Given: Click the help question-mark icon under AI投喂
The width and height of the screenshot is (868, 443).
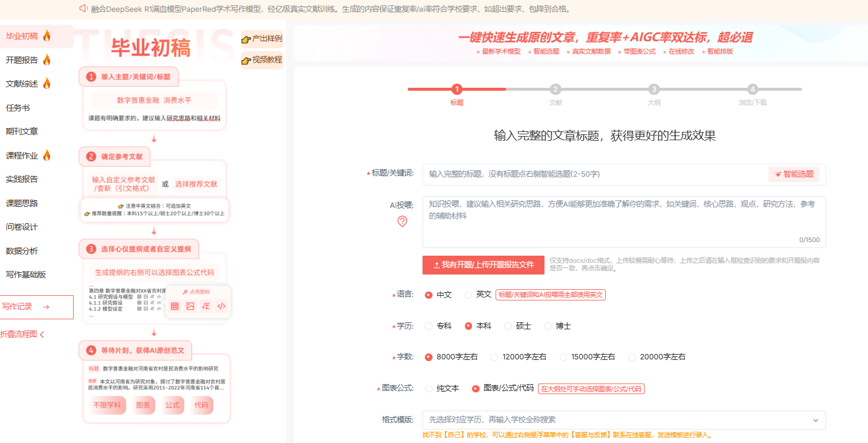Looking at the screenshot, I should [402, 221].
